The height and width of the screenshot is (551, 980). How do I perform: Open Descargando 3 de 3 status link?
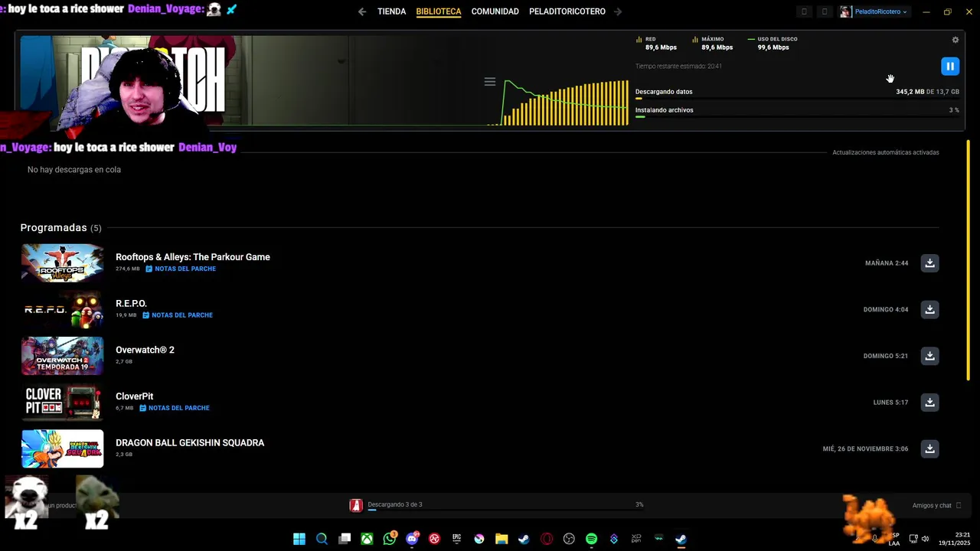pos(395,504)
